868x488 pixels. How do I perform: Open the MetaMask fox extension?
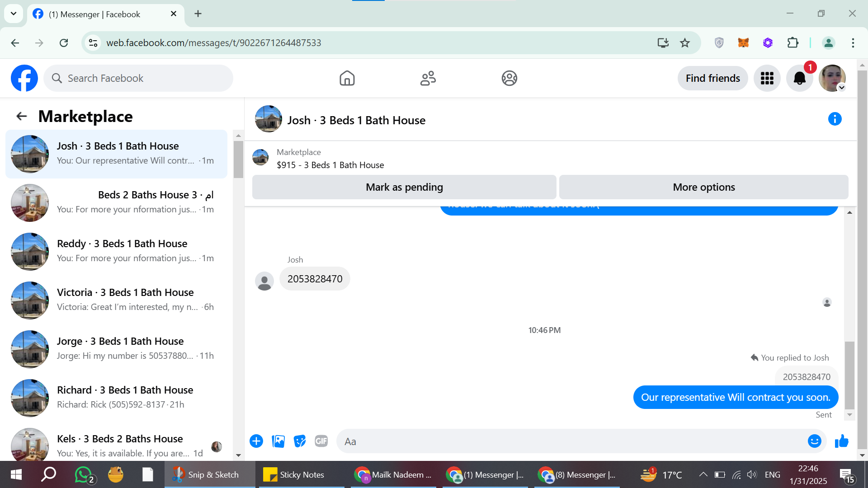click(x=743, y=43)
